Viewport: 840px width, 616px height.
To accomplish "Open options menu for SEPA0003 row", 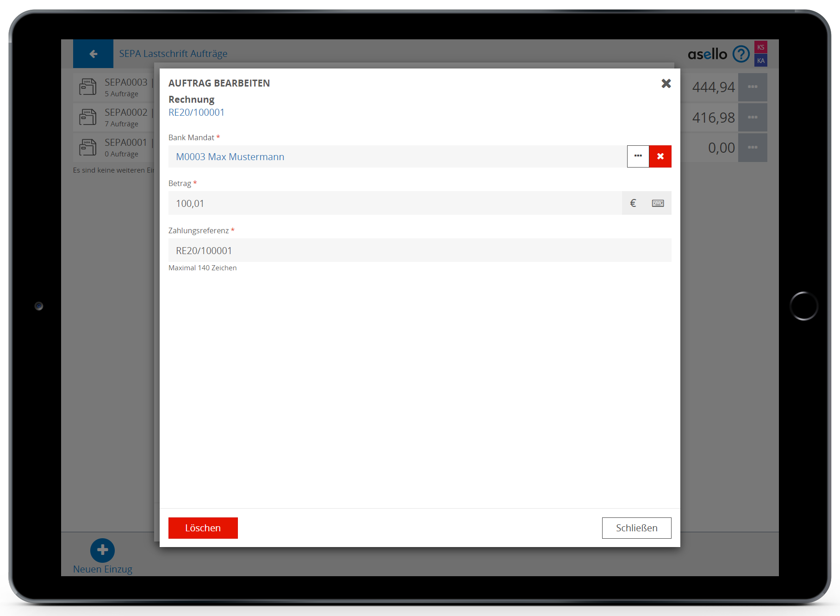I will pyautogui.click(x=752, y=87).
